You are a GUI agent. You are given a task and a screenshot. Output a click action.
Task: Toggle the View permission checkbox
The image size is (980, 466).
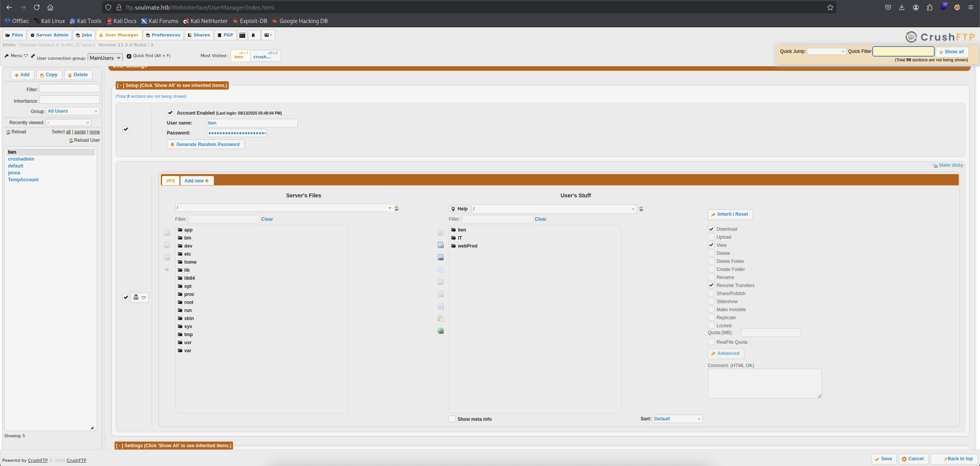pos(711,245)
